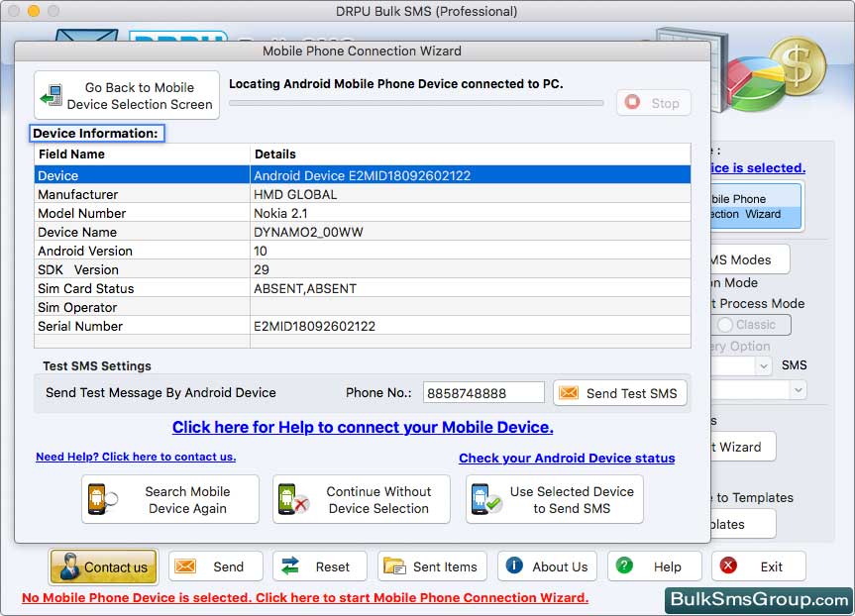Screen dimensions: 855x616
Task: Open Sent Items
Action: [x=432, y=566]
